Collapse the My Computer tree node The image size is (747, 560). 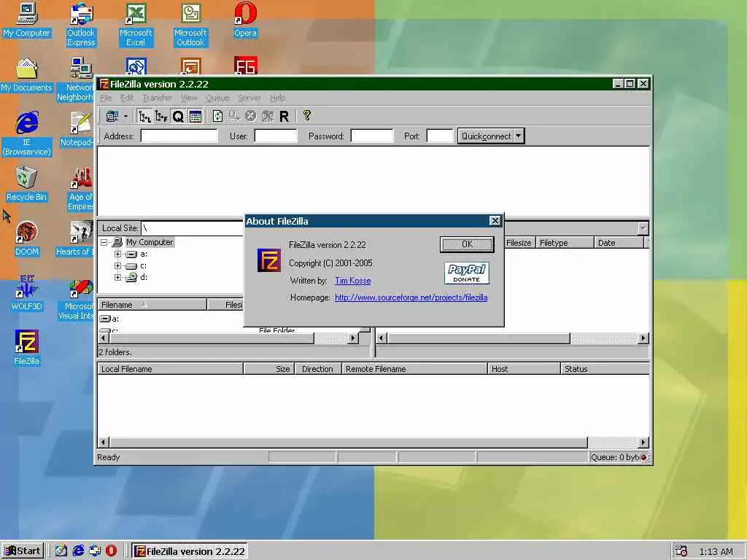tap(104, 242)
